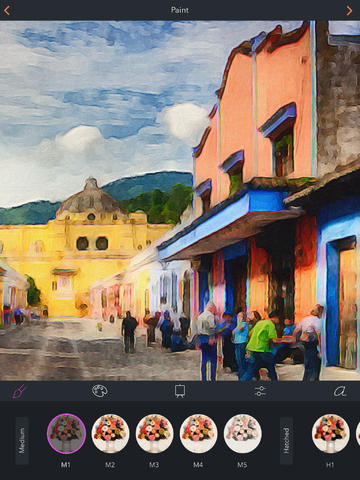Tap the Medium category label
This screenshot has width=360, height=480.
pyautogui.click(x=22, y=441)
